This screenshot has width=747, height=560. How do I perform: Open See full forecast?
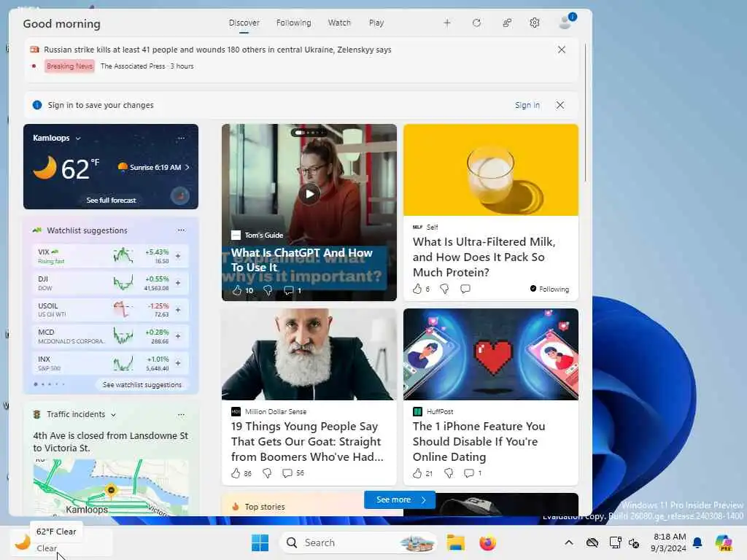click(111, 200)
